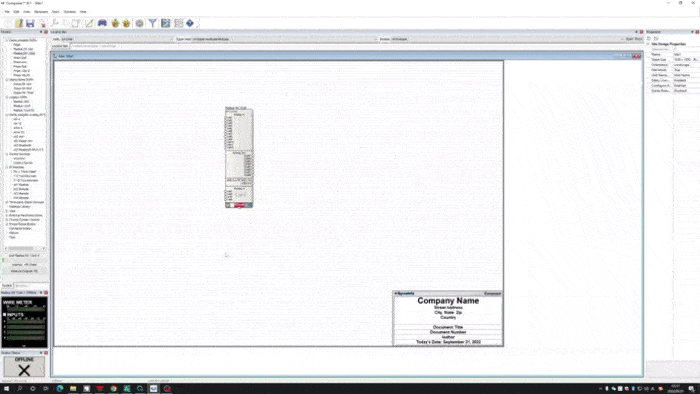
Task: Click the pencil-and-paper edit toolbar icon
Action: [x=89, y=23]
